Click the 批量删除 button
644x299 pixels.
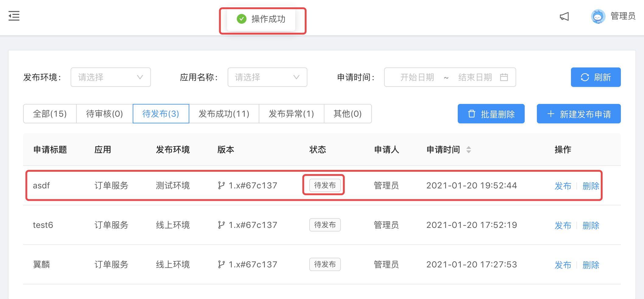click(491, 114)
